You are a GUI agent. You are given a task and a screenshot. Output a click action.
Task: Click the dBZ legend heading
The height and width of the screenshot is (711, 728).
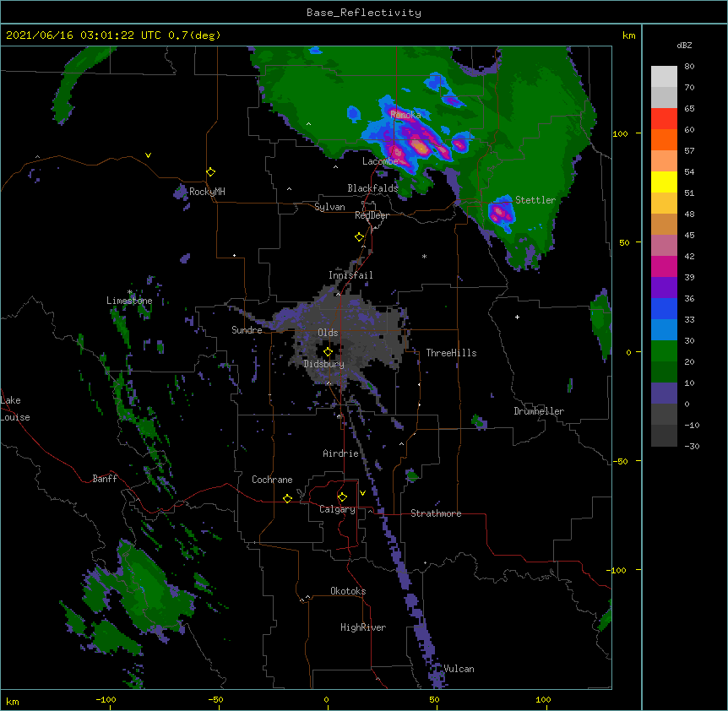pos(684,45)
